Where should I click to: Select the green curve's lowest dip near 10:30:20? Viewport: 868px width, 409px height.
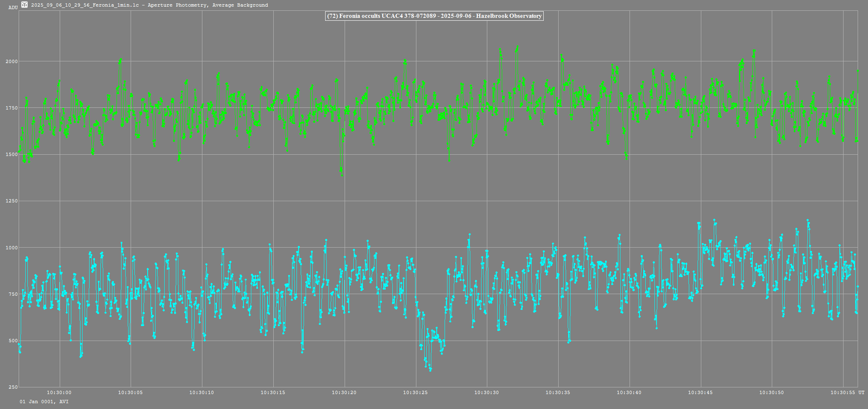[342, 175]
